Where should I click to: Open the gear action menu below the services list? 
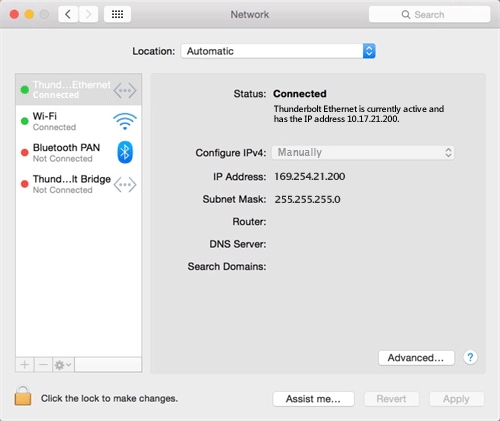click(63, 365)
